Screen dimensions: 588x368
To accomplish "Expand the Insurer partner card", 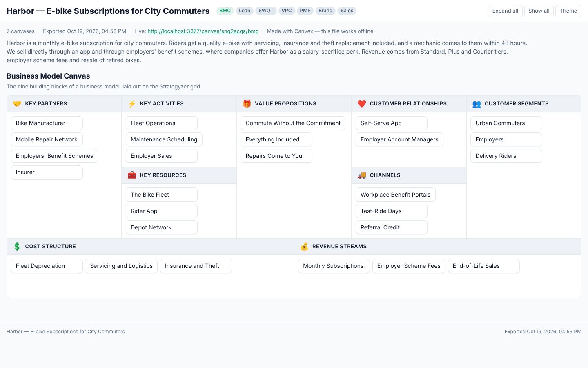I will [47, 172].
